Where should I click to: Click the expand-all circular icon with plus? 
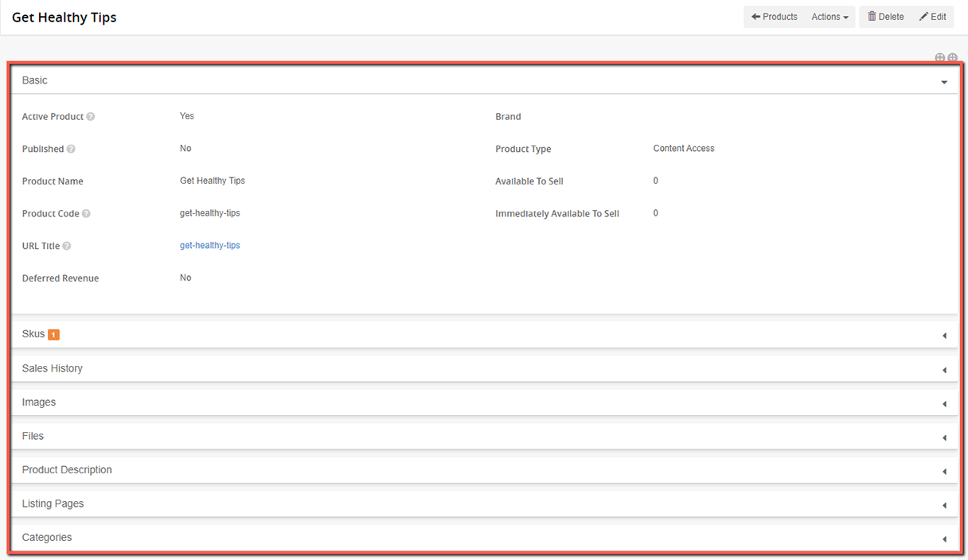click(x=952, y=57)
